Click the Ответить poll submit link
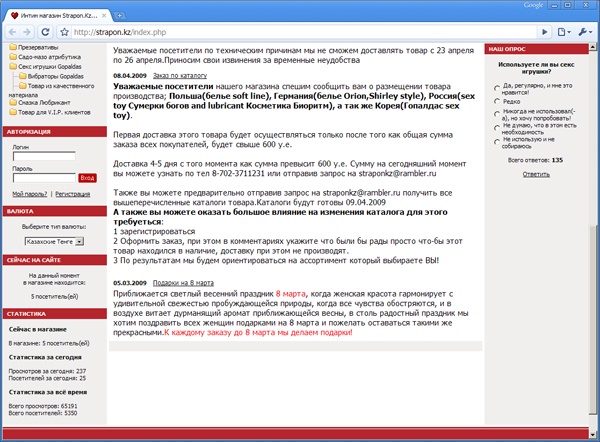The width and height of the screenshot is (600, 442). click(x=536, y=174)
